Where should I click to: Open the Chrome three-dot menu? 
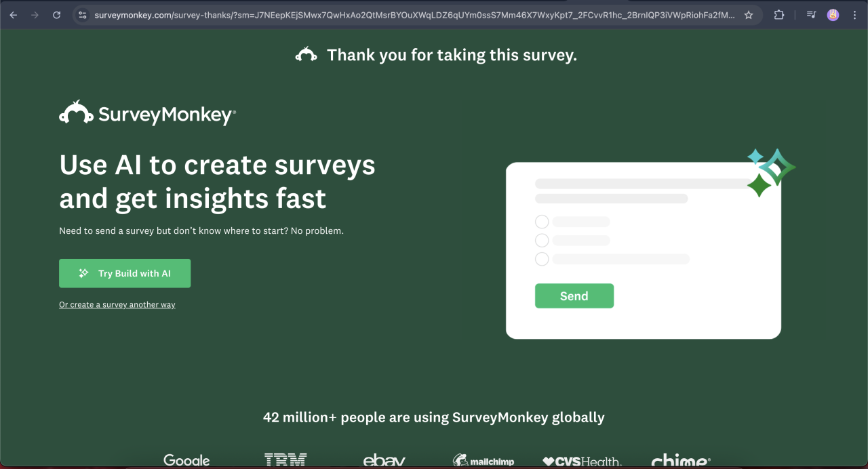(854, 15)
